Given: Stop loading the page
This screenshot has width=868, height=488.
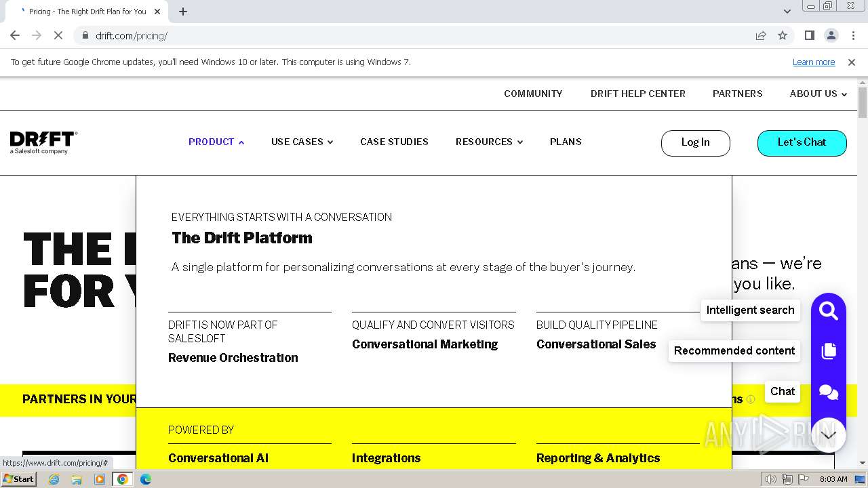Looking at the screenshot, I should pyautogui.click(x=58, y=36).
